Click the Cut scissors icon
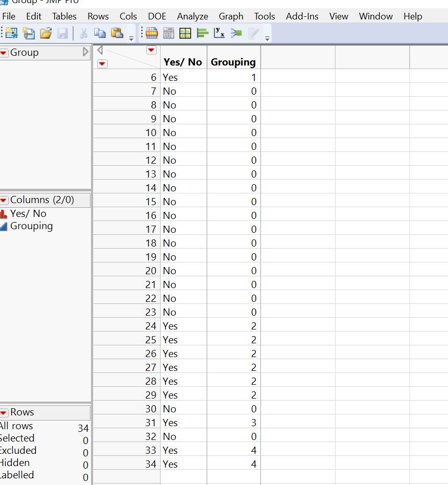This screenshot has height=485, width=448. [x=83, y=33]
